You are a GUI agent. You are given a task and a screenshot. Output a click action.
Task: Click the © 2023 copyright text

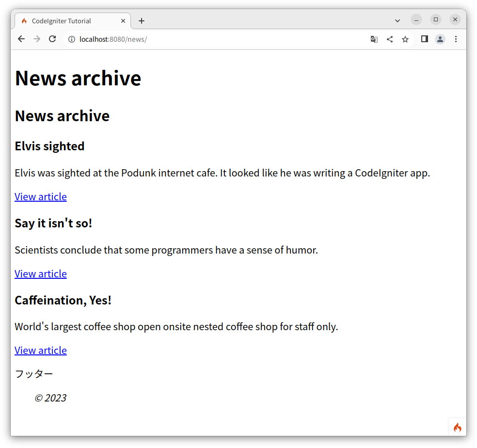[50, 398]
